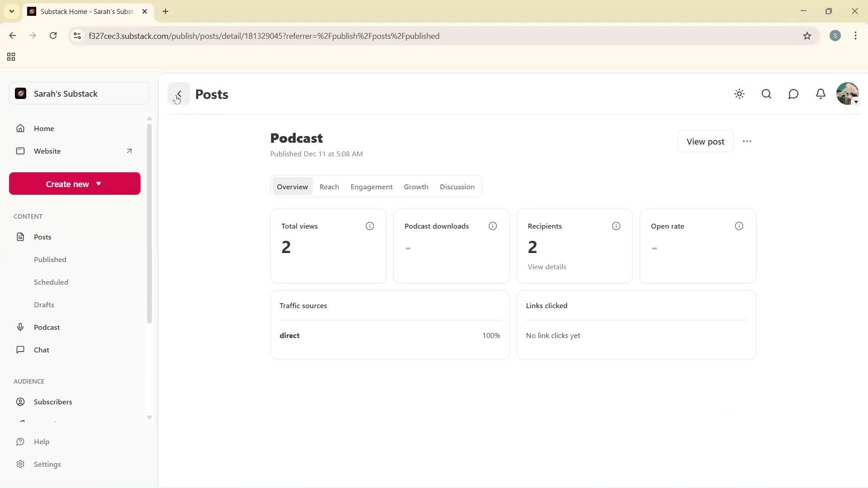
Task: Open the chat bubble icon in the top bar
Action: pyautogui.click(x=793, y=94)
